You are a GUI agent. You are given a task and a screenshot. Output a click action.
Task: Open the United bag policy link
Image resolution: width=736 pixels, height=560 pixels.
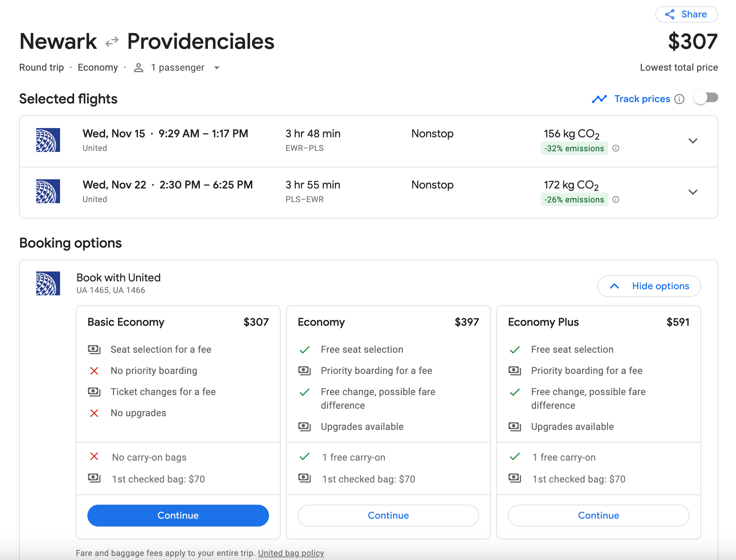(x=291, y=553)
